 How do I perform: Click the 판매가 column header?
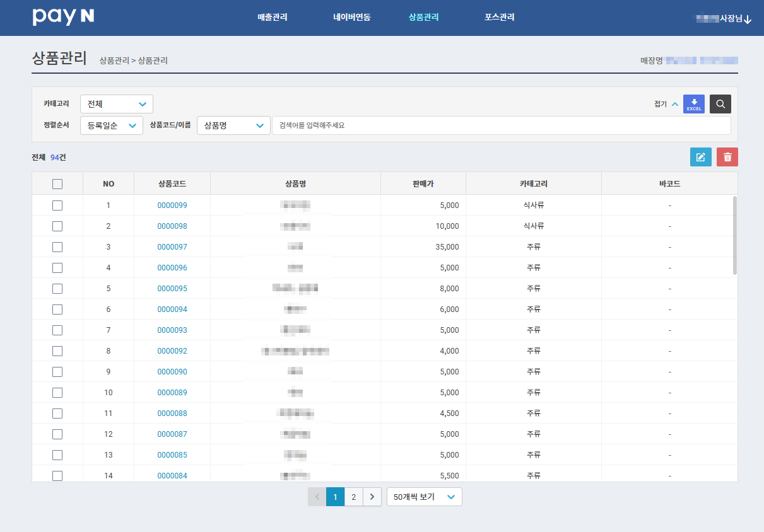tap(423, 184)
